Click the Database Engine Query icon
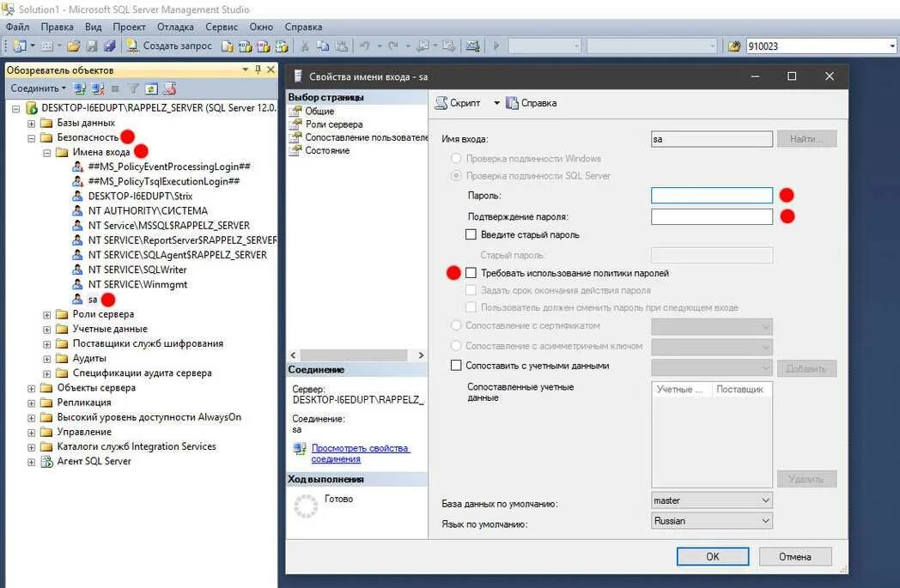 point(228,45)
